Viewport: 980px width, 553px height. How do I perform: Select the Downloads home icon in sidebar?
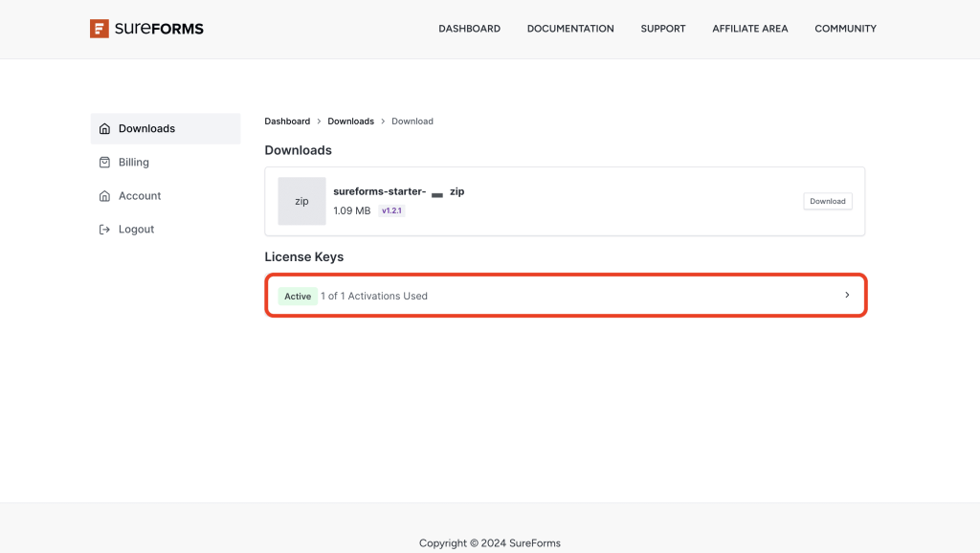click(104, 128)
